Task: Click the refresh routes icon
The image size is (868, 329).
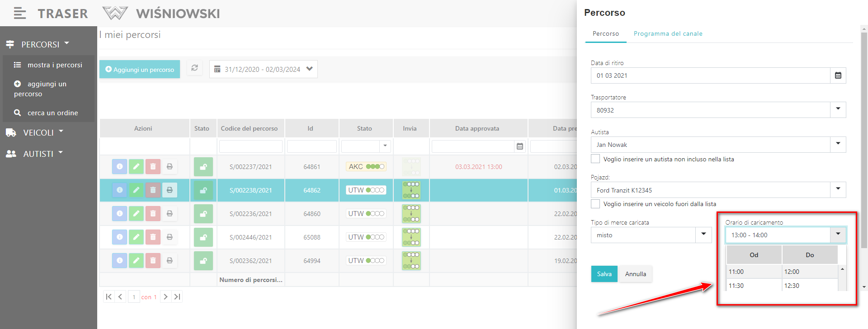Action: pyautogui.click(x=194, y=68)
